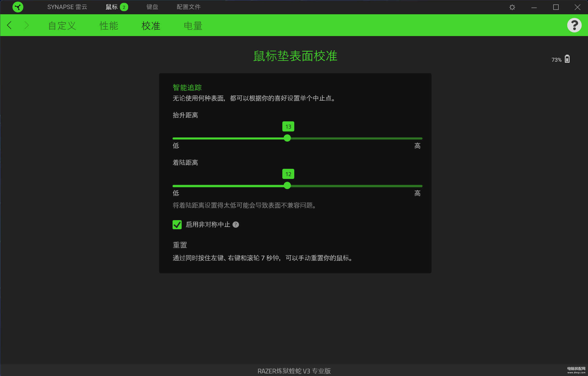Open the settings gear icon

(512, 7)
